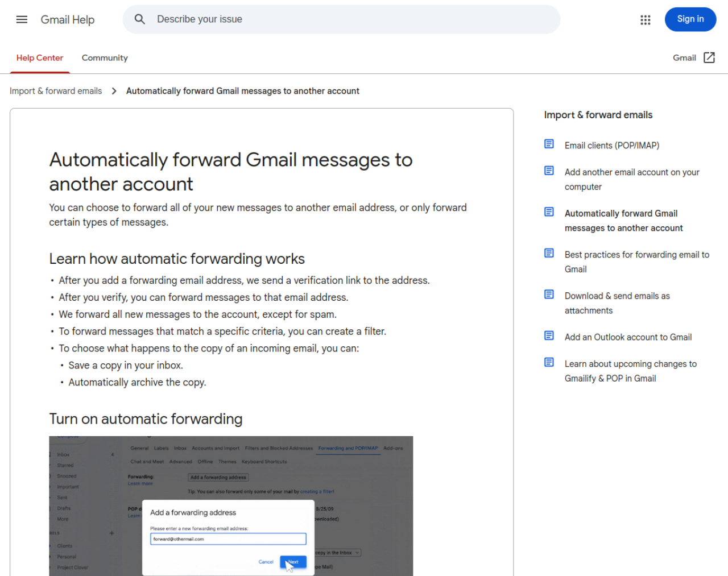Open Learn about upcoming changes to Gmailify
This screenshot has width=728, height=576.
630,371
